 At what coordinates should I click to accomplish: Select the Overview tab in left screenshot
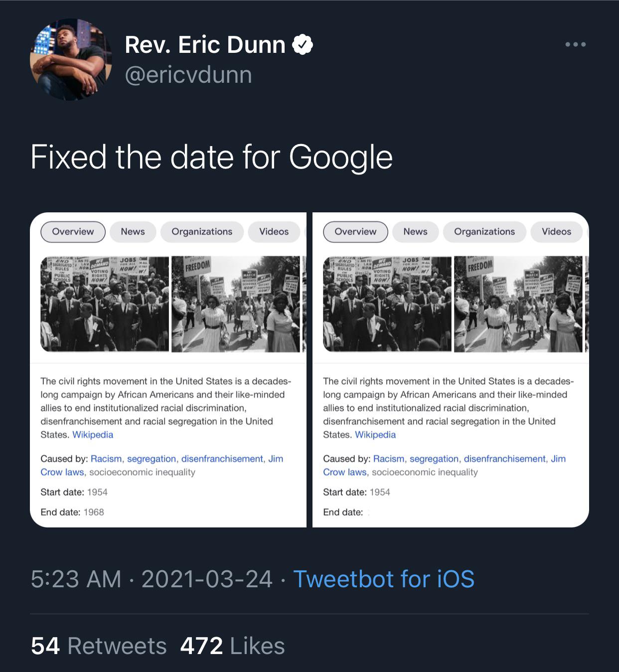coord(73,232)
